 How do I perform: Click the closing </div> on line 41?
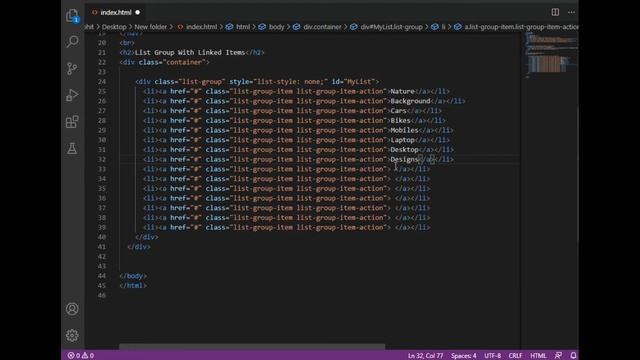point(139,247)
